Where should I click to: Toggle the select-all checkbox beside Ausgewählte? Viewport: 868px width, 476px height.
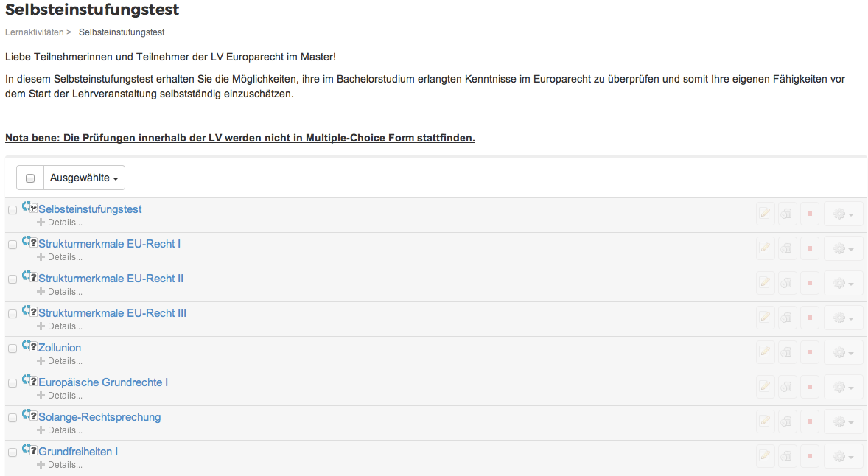coord(30,178)
